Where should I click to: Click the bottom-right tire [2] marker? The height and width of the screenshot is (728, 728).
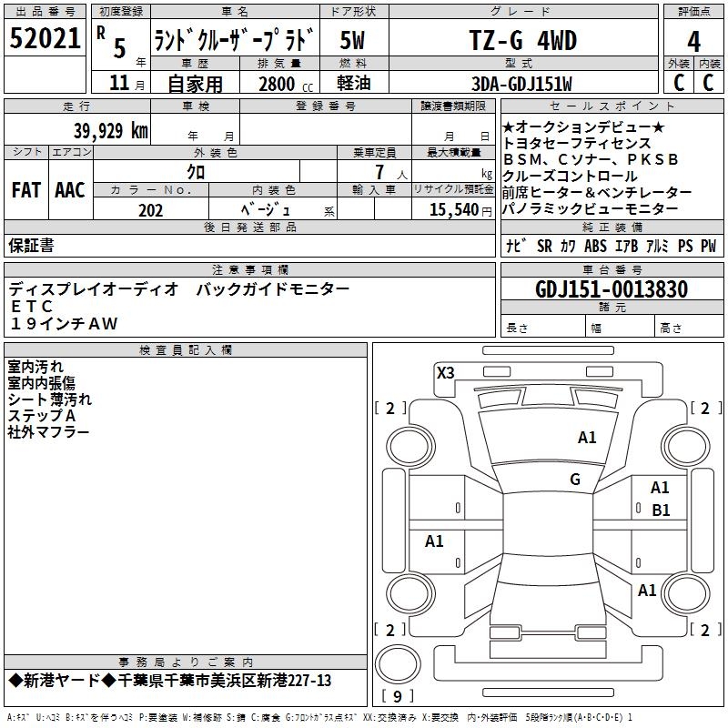[x=705, y=630]
